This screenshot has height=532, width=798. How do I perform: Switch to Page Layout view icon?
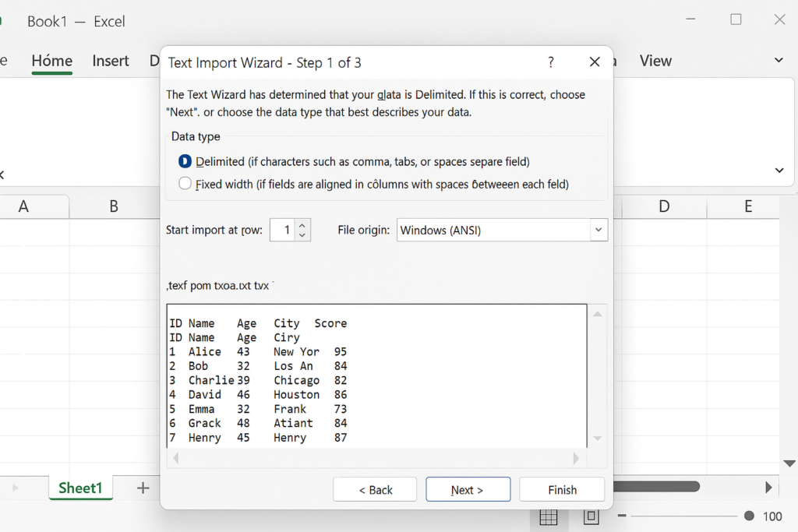(x=591, y=516)
